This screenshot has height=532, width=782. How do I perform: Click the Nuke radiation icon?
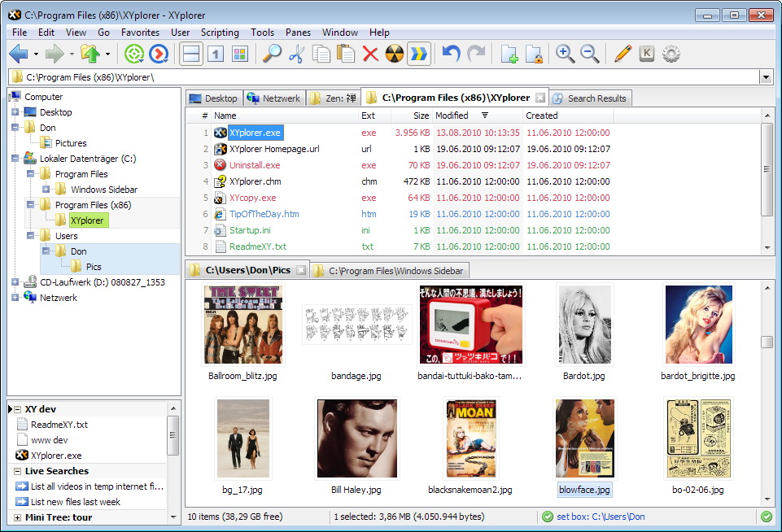click(x=395, y=54)
